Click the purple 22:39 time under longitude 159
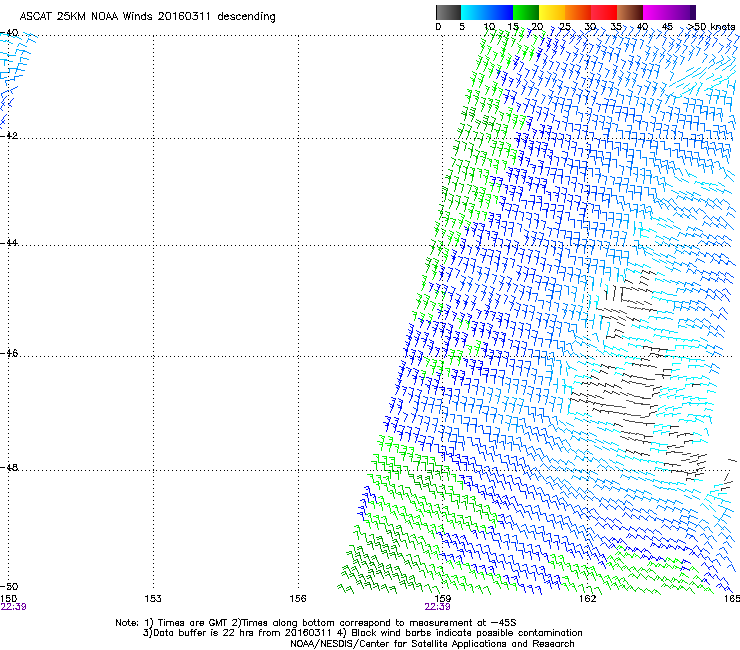The height and width of the screenshot is (650, 740). [437, 607]
